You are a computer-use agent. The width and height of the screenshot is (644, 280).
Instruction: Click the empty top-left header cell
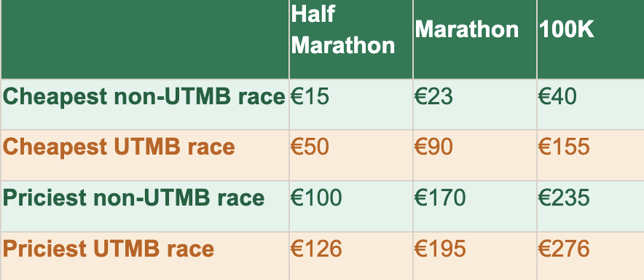(145, 39)
